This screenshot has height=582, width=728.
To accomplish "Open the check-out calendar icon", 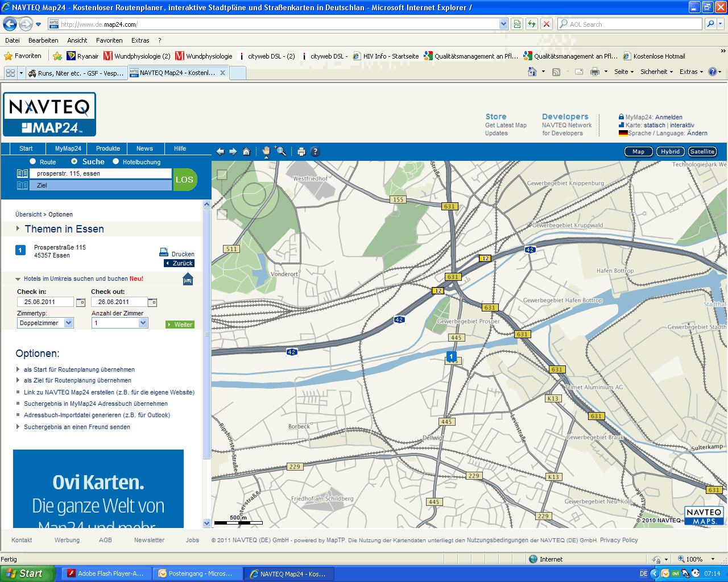I will [x=152, y=302].
